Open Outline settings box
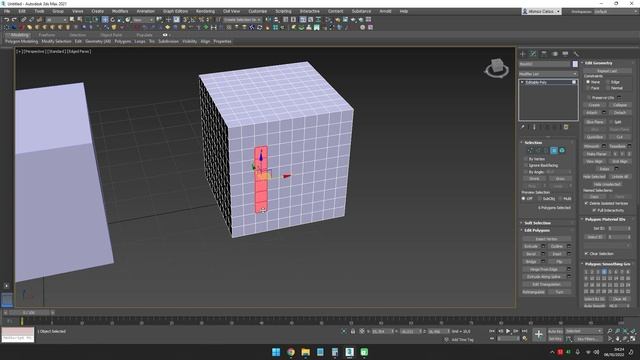Viewport: 640px width, 360px height. [x=569, y=247]
